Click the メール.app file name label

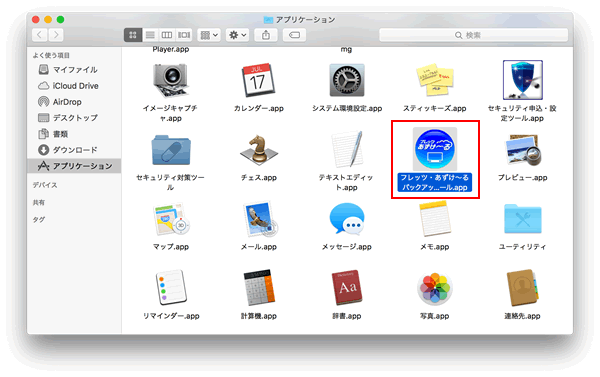pyautogui.click(x=259, y=247)
